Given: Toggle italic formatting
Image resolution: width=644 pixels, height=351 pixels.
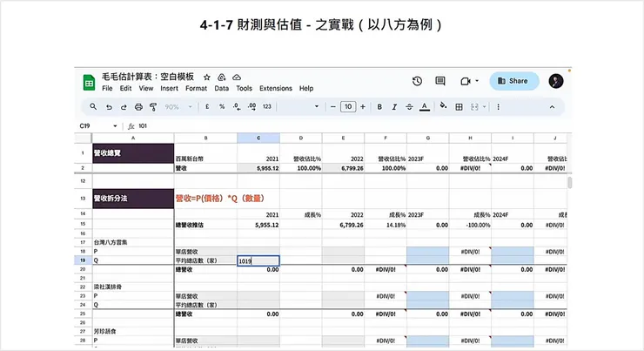Looking at the screenshot, I should click(x=394, y=107).
